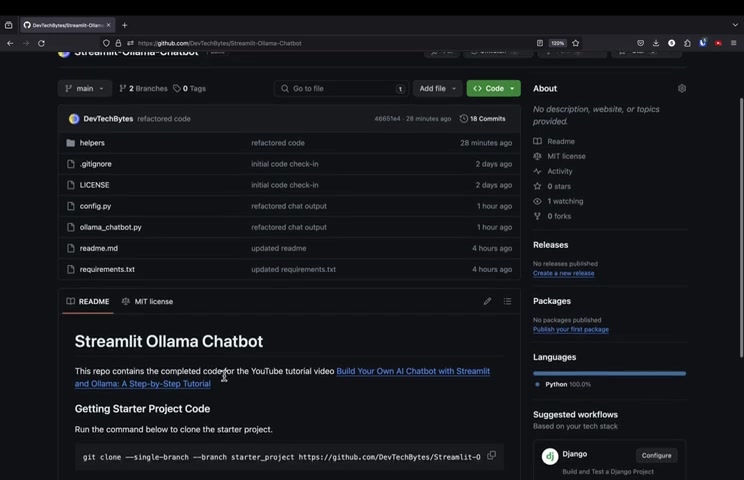Expand the Add file dropdown
Screen dimensions: 744x480
pos(437,88)
